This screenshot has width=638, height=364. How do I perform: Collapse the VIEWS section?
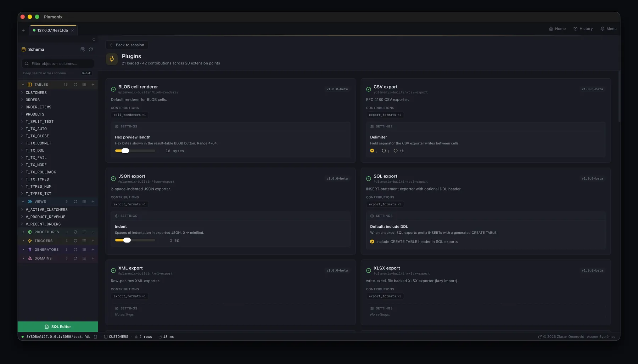(x=23, y=201)
